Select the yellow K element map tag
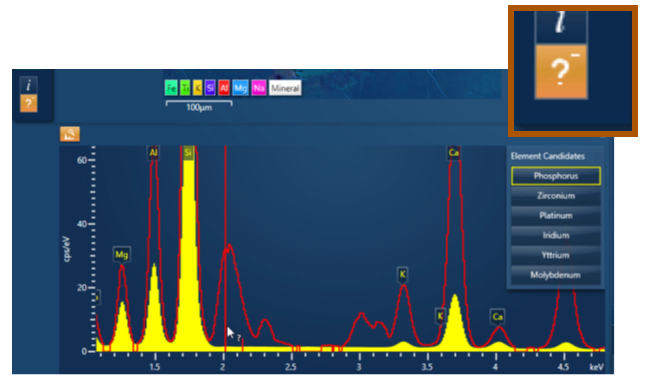Viewport: 646px width, 376px height. pos(198,88)
